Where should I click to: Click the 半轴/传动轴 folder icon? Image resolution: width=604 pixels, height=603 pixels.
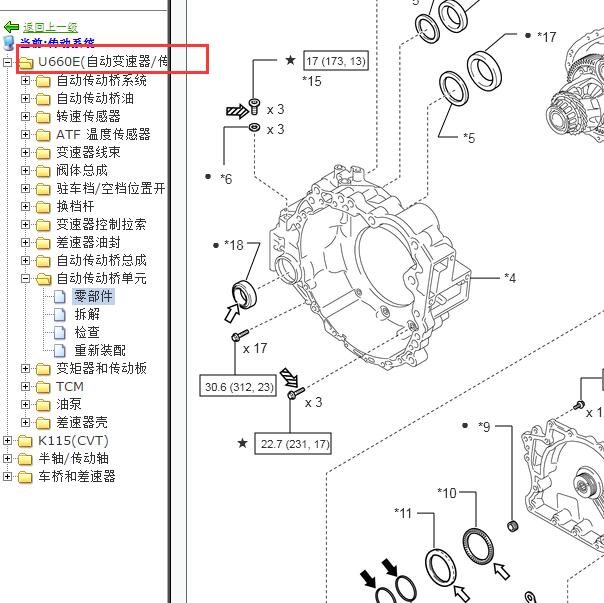[25, 459]
